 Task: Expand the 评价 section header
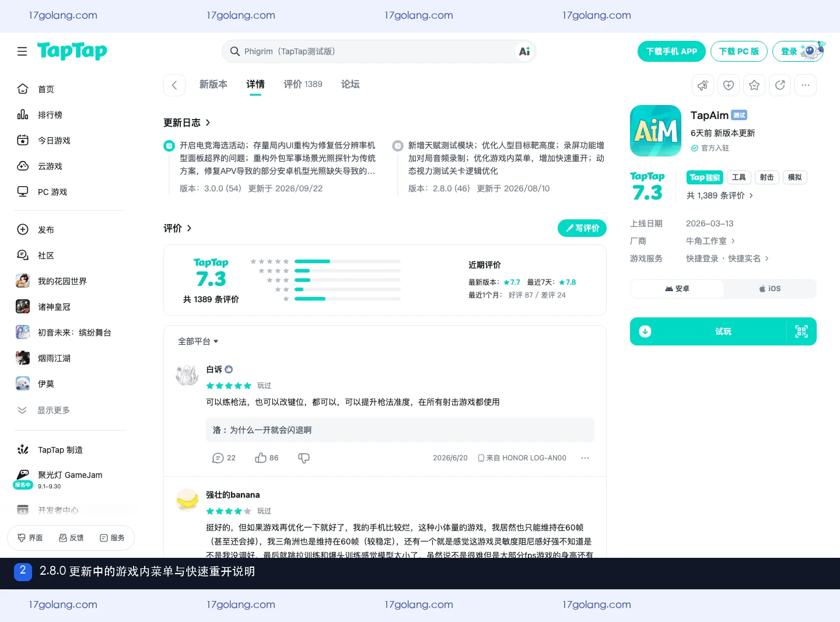click(x=177, y=228)
